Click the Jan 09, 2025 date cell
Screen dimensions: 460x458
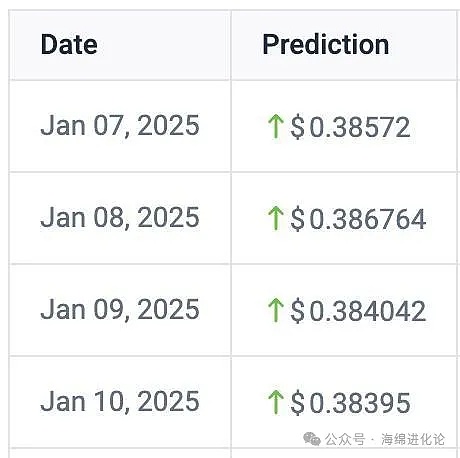point(120,310)
